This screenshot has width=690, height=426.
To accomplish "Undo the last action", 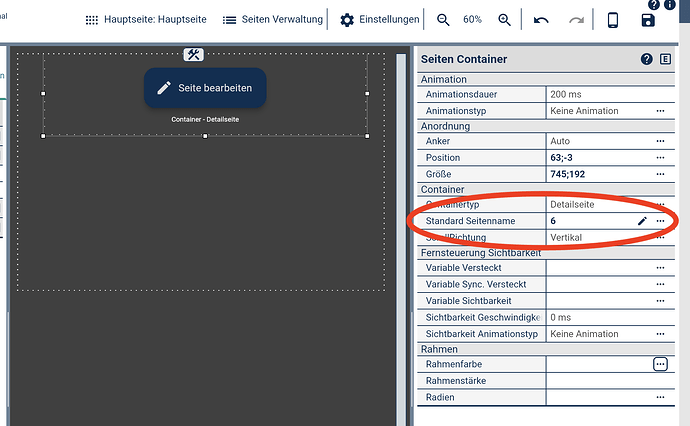I will tap(541, 20).
